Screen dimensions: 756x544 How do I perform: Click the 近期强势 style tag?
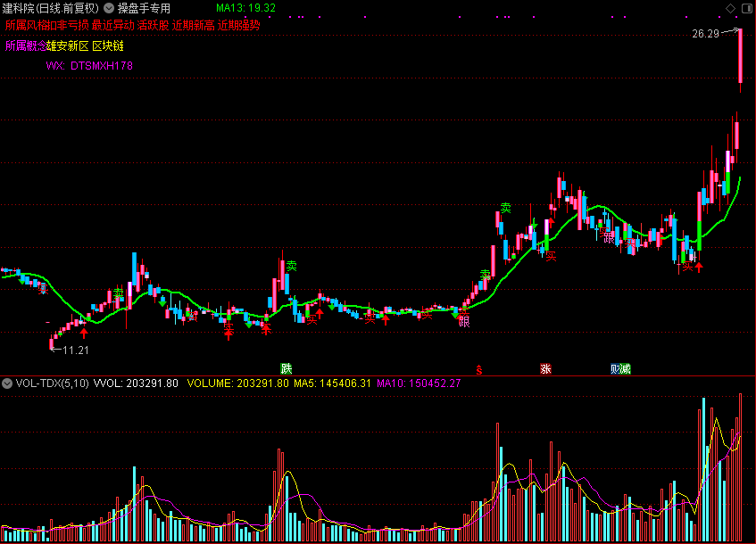tap(238, 26)
